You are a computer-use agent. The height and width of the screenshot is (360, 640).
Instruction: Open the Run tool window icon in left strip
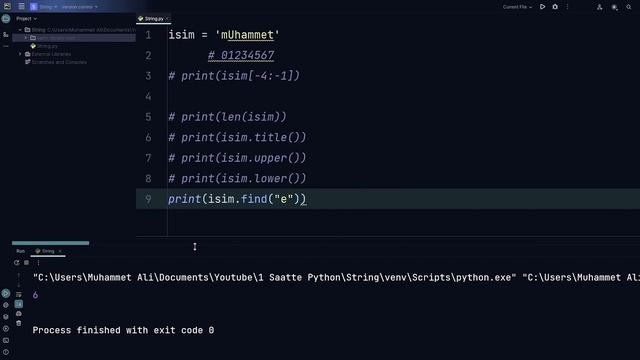click(x=6, y=293)
